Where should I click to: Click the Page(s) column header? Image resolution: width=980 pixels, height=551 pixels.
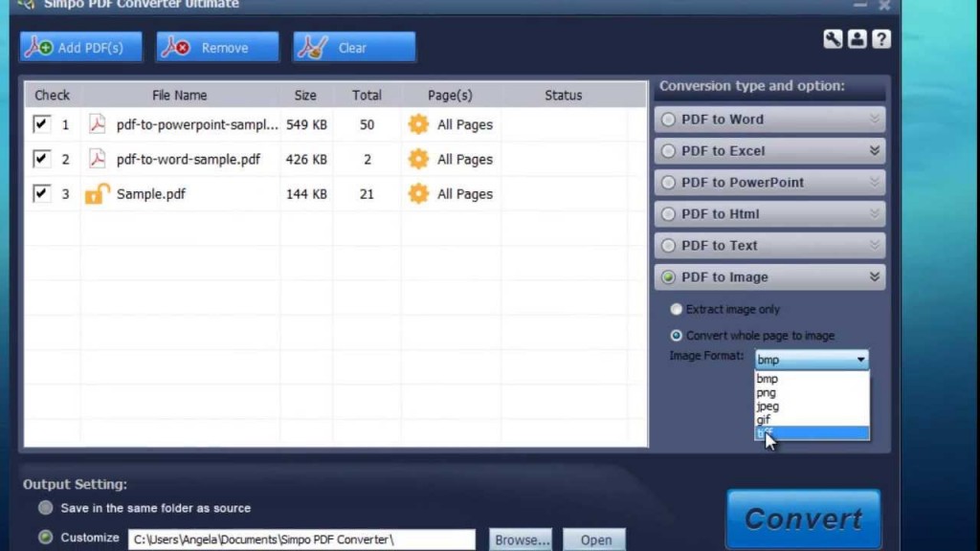(x=450, y=95)
